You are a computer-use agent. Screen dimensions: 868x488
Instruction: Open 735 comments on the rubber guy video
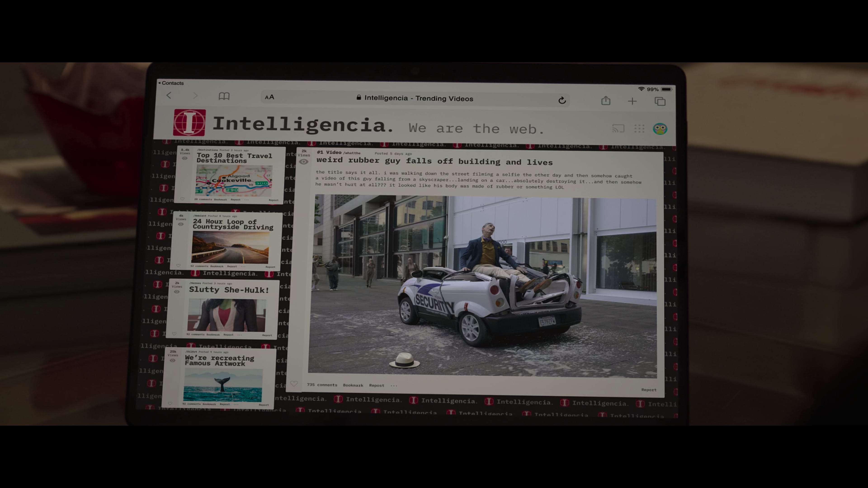point(322,385)
